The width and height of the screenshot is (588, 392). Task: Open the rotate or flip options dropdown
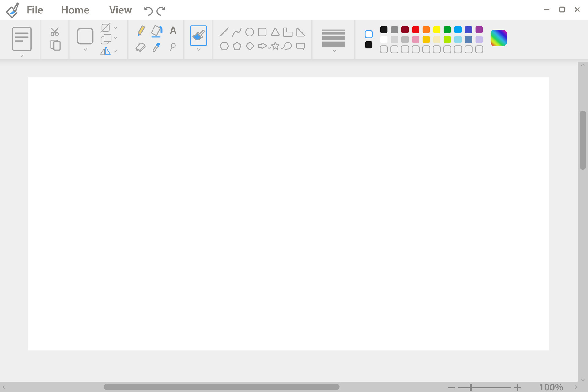point(115,51)
